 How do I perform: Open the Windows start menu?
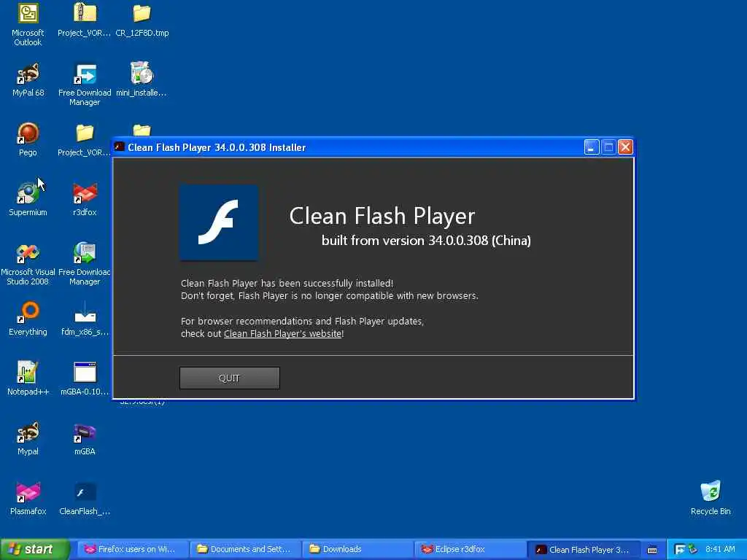click(35, 549)
